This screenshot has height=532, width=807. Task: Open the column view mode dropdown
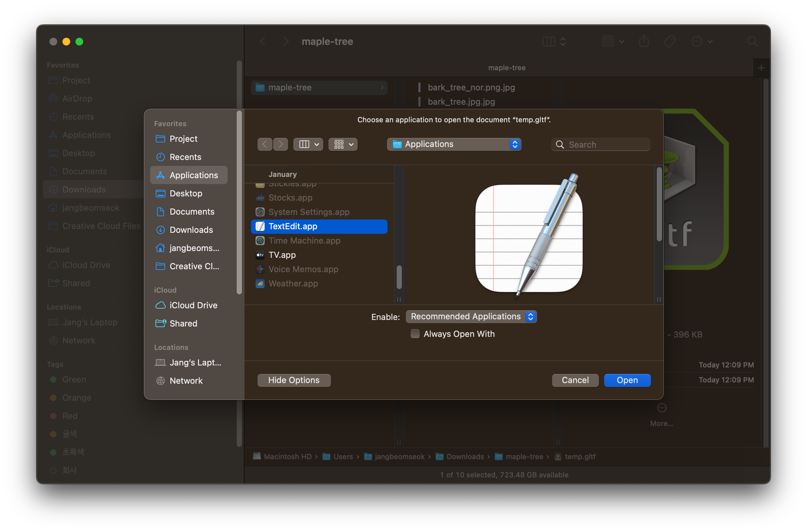pos(308,144)
